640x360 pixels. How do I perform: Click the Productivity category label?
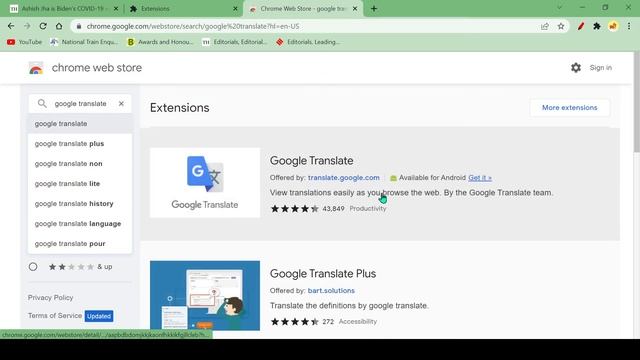368,209
